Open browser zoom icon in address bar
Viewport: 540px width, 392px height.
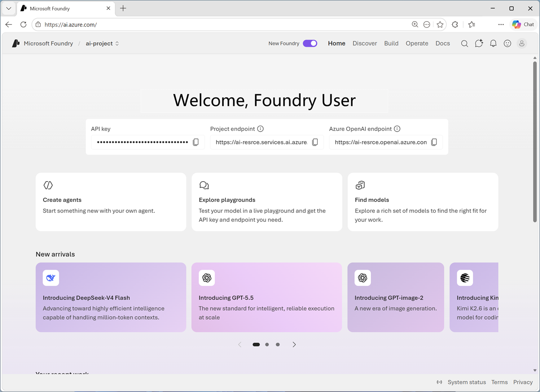pos(415,25)
